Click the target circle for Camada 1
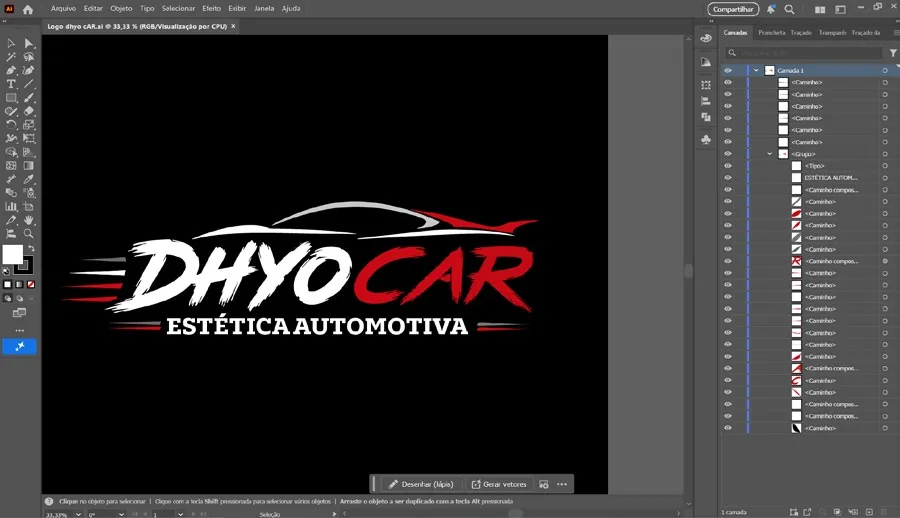This screenshot has width=900, height=518. click(885, 71)
